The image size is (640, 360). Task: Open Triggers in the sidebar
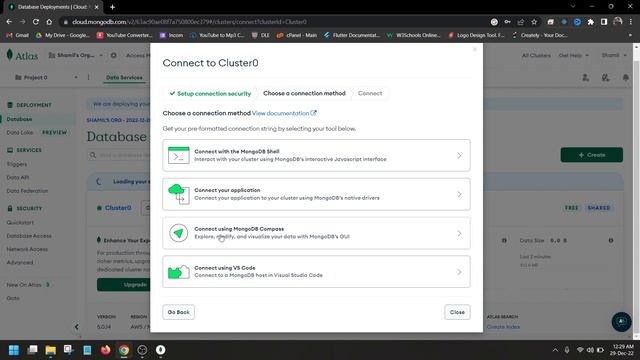pyautogui.click(x=17, y=164)
